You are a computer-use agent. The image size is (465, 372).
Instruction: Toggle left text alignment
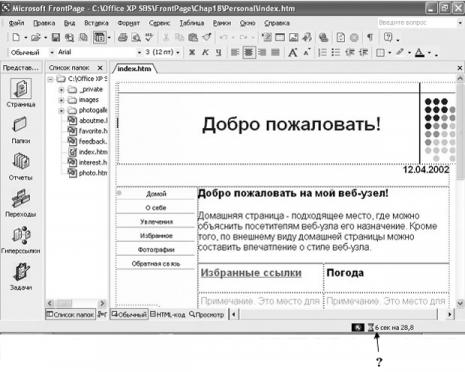235,53
